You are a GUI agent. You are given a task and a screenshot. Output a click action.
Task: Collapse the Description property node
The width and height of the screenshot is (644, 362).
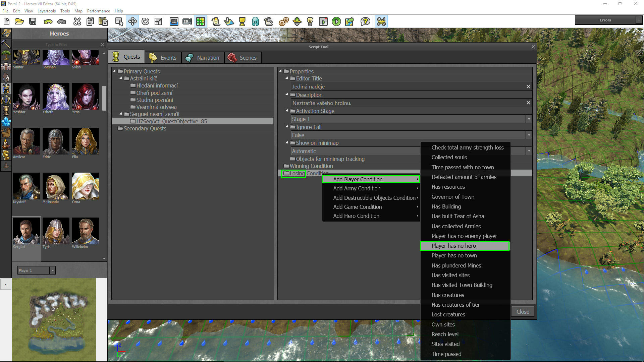click(287, 95)
